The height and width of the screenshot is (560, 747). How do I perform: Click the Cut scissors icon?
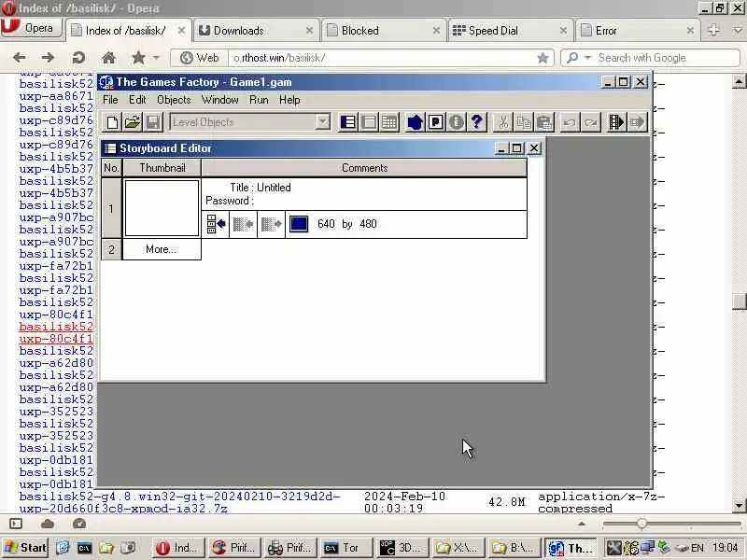tap(503, 122)
